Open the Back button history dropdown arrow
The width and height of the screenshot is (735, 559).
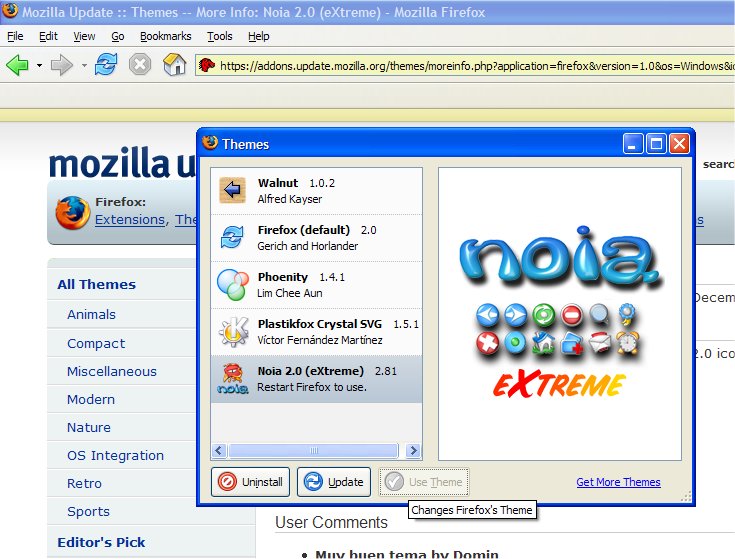(x=39, y=66)
